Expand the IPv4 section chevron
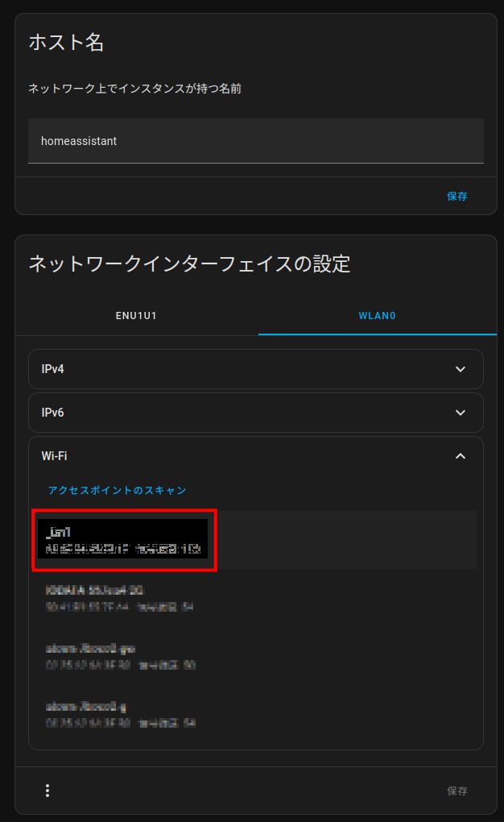Image resolution: width=504 pixels, height=822 pixels. click(x=461, y=369)
